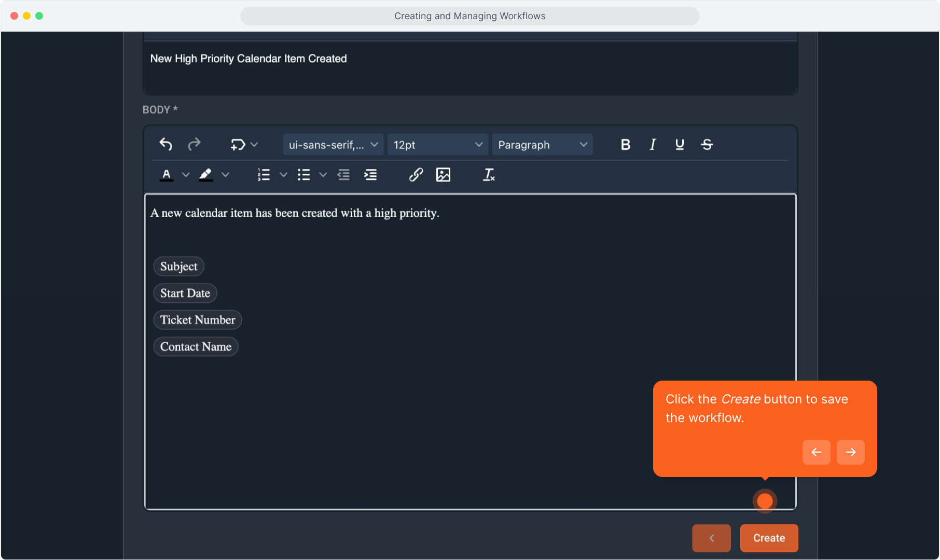The image size is (940, 560).
Task: Click the insert image icon
Action: coord(443,175)
